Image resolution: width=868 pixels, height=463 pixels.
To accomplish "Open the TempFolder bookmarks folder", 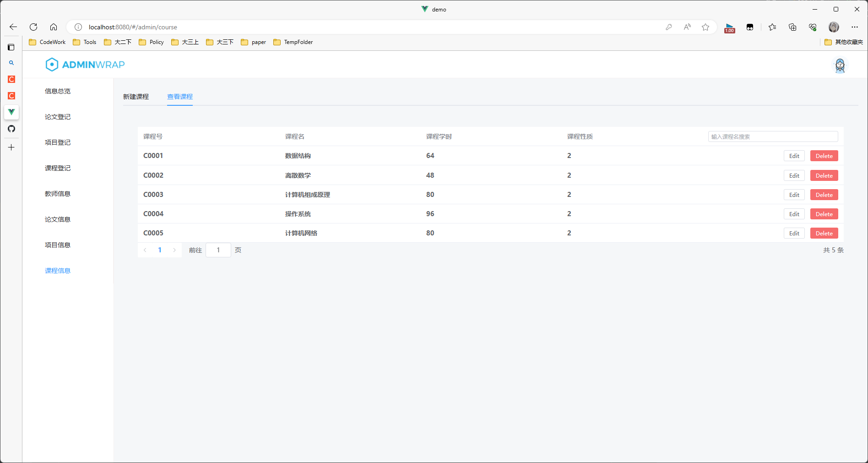I will [x=293, y=42].
